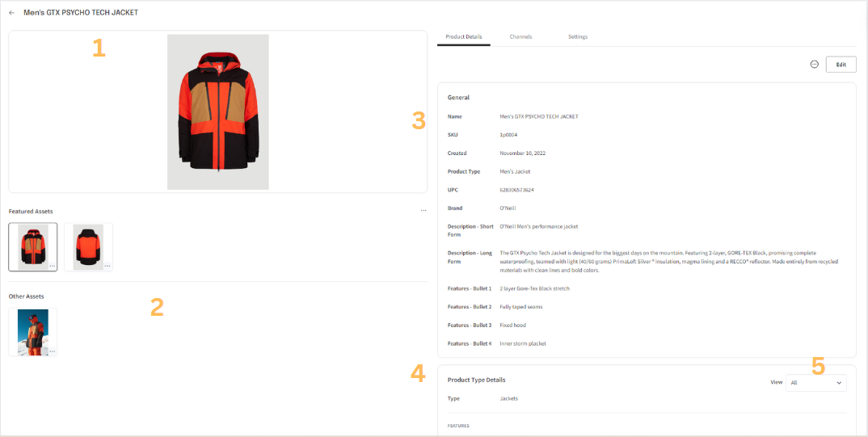Click the Edit button

click(x=841, y=64)
